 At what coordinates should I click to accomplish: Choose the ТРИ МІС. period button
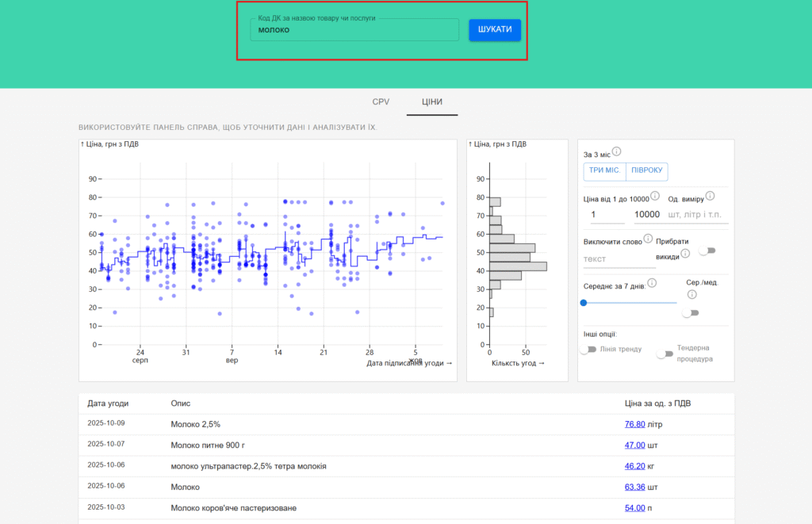604,172
